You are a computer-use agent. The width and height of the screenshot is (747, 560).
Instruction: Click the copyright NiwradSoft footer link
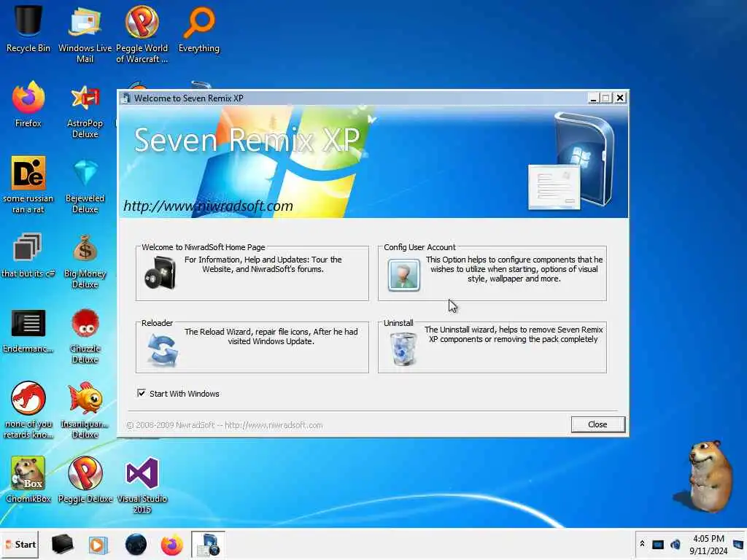(x=225, y=425)
